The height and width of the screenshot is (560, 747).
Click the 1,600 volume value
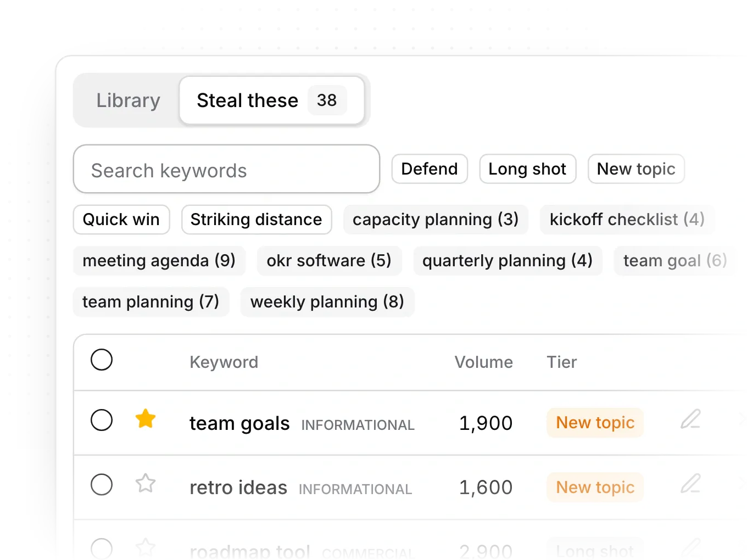click(x=486, y=488)
